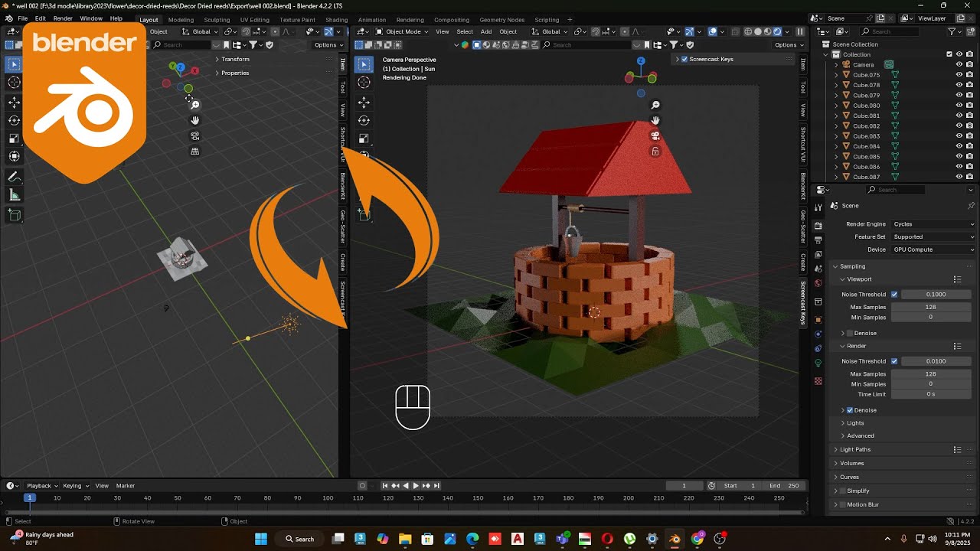Click the outliner filter funnel icon
980x551 pixels.
click(952, 31)
